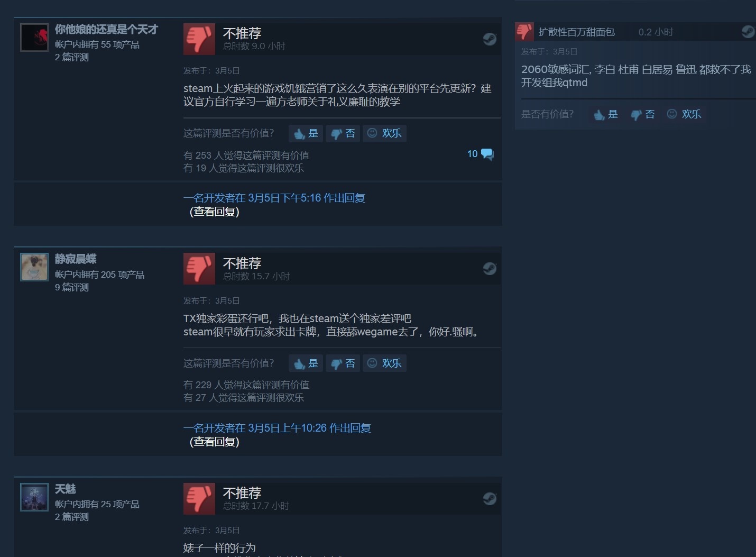Click thumbs-down icon beside 扩散性百万甜面包
This screenshot has height=557, width=756.
coord(524,32)
